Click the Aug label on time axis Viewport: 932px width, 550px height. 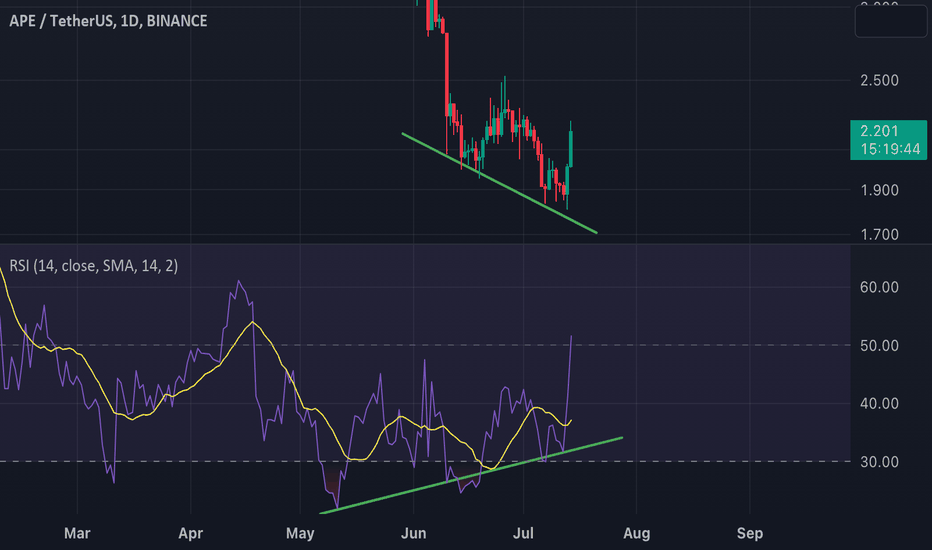point(637,533)
